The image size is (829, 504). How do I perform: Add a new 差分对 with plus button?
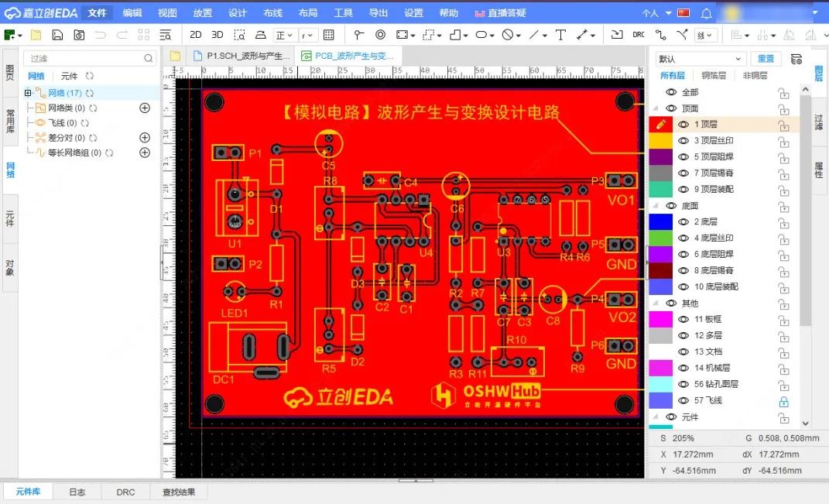coord(144,138)
